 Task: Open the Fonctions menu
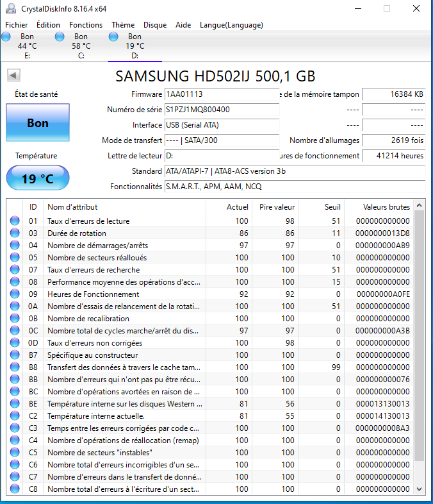[x=86, y=25]
